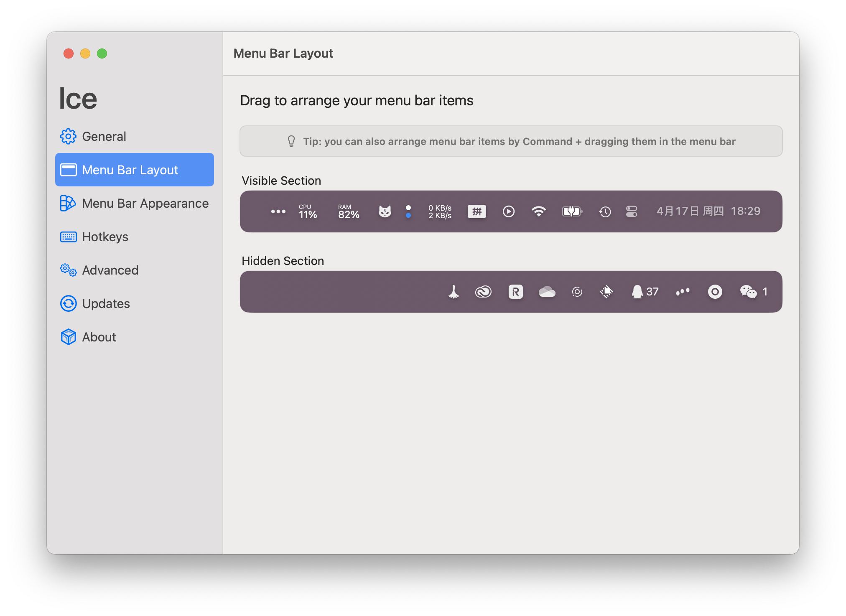Select the Creative Cloud icon
The height and width of the screenshot is (616, 846).
coord(483,292)
